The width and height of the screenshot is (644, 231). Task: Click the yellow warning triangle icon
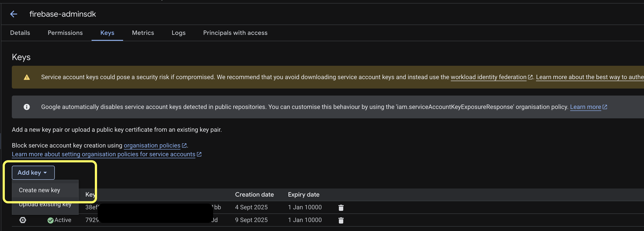(x=27, y=77)
